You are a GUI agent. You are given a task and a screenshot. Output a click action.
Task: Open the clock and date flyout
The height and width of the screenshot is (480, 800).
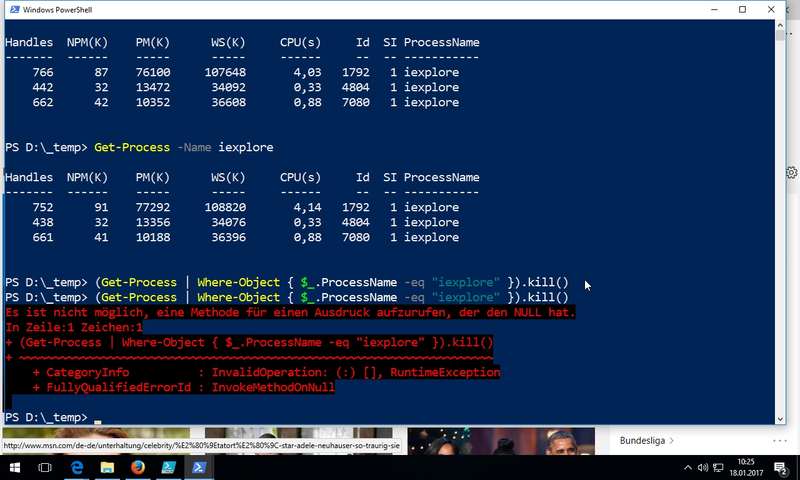tap(746, 467)
